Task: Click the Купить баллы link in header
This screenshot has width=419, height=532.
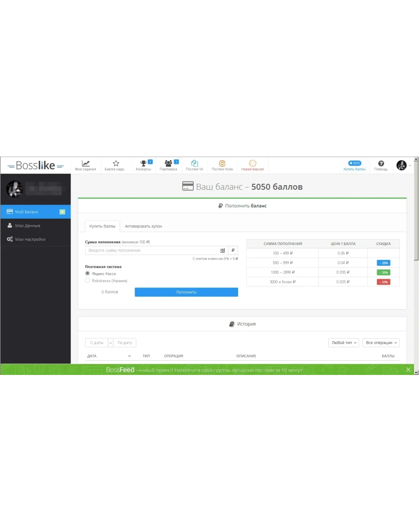Action: coord(355,169)
